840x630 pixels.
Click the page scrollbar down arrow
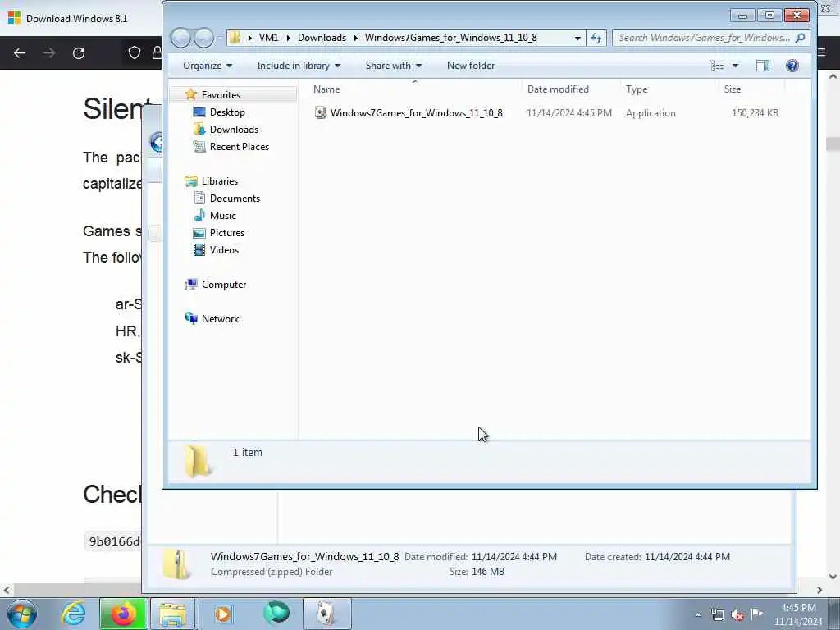tap(833, 577)
